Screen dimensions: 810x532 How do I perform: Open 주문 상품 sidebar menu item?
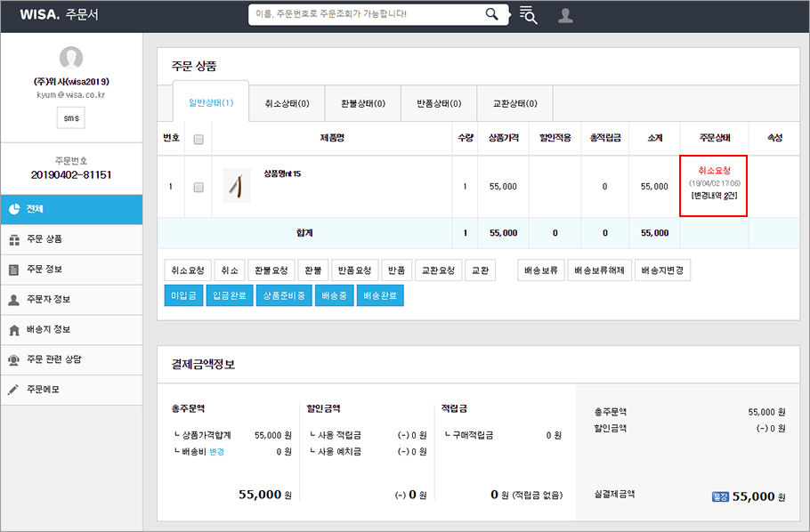[71, 239]
